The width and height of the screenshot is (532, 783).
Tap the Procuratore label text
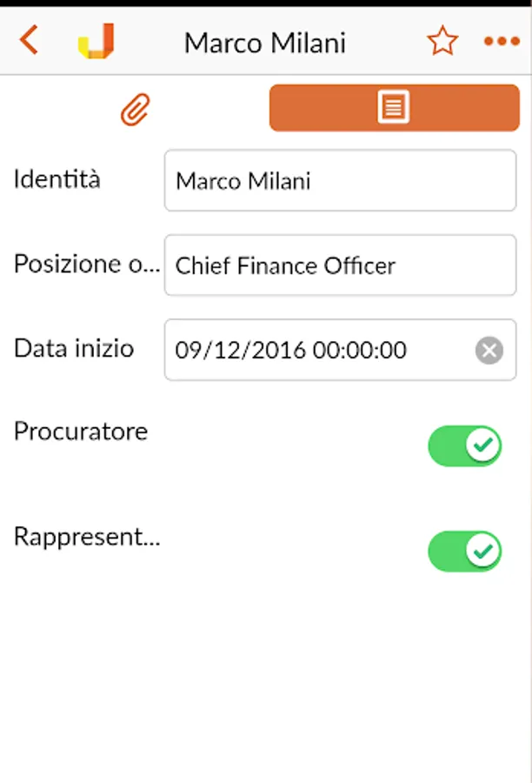pyautogui.click(x=81, y=431)
